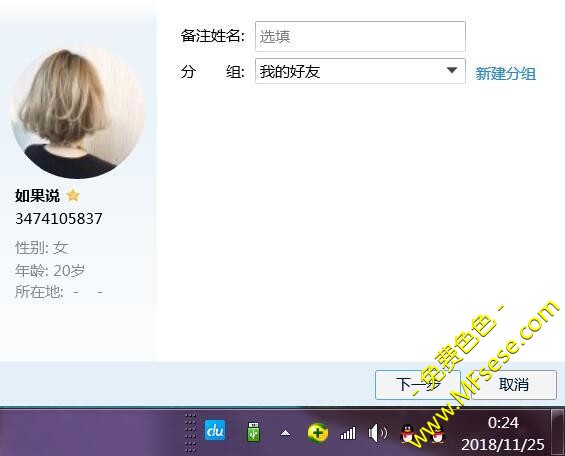Show hidden tray icons with up arrow
This screenshot has width=565, height=456.
click(285, 433)
